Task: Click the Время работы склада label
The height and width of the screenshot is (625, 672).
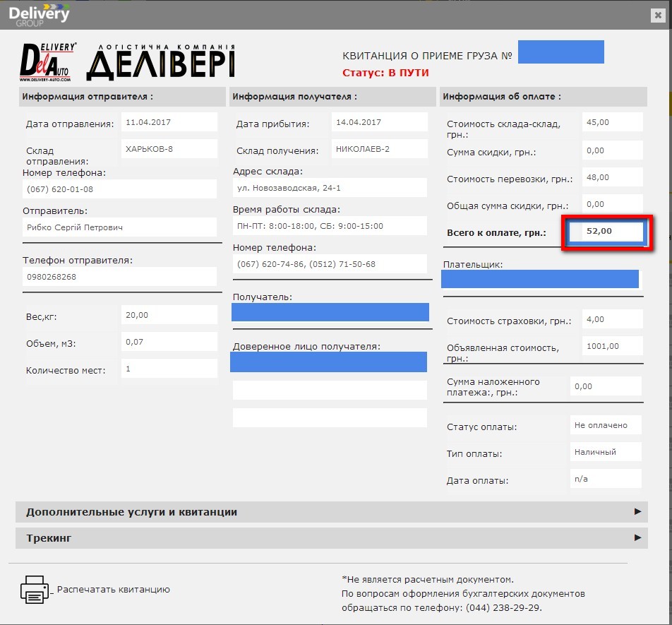Action: pos(287,210)
